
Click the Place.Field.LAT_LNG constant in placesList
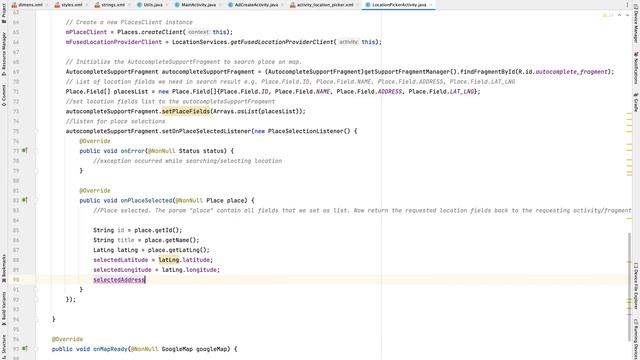[441, 91]
